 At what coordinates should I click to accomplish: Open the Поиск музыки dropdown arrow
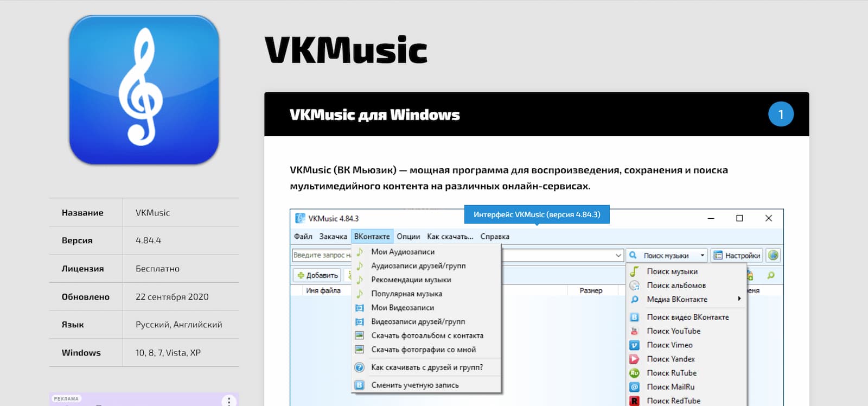pos(702,255)
